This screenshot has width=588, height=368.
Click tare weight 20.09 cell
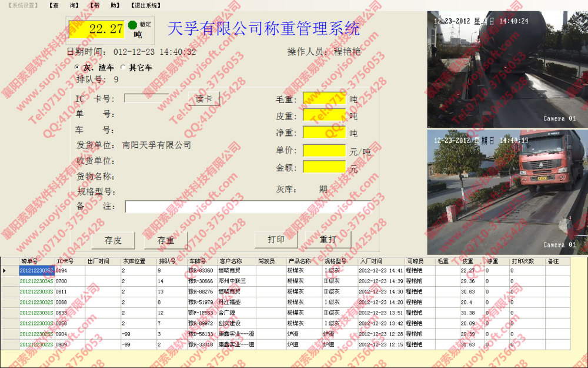click(472, 323)
